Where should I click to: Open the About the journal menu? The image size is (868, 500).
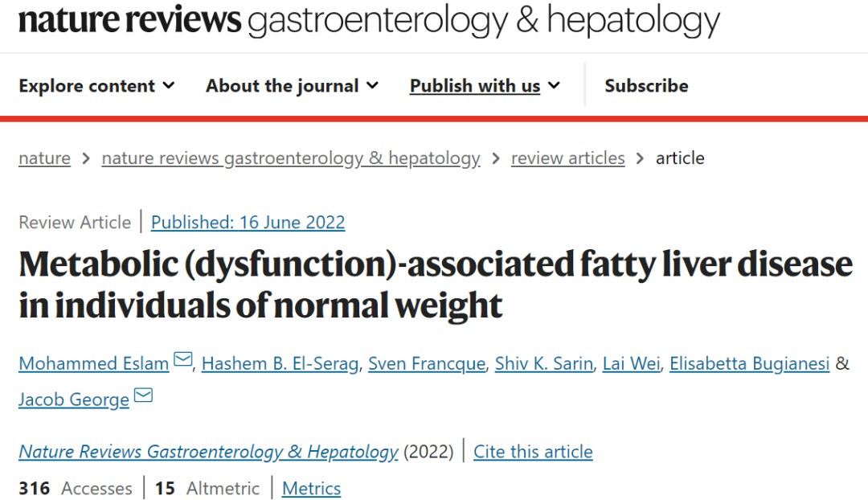(292, 86)
